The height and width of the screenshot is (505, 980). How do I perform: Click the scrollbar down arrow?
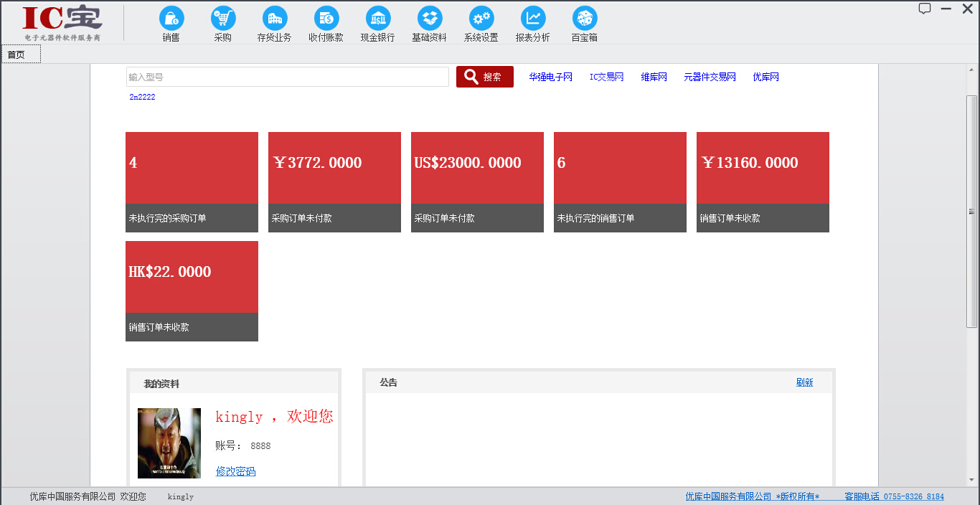(x=972, y=479)
